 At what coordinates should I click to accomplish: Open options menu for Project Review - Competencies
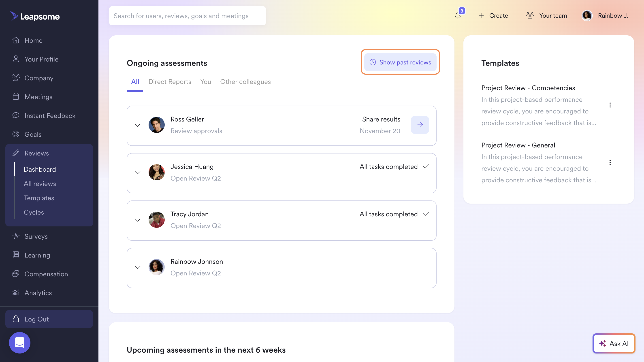[x=610, y=105]
